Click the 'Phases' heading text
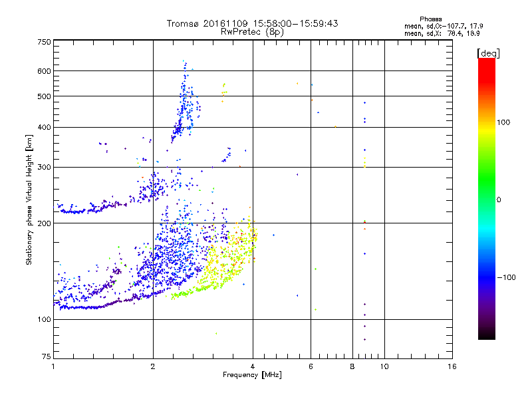The height and width of the screenshot is (399, 532). (x=430, y=19)
